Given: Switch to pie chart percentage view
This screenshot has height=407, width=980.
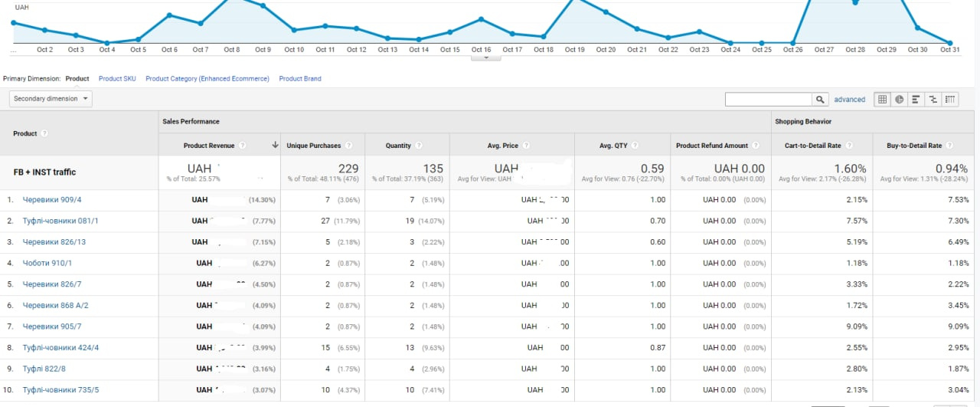Looking at the screenshot, I should tap(900, 100).
